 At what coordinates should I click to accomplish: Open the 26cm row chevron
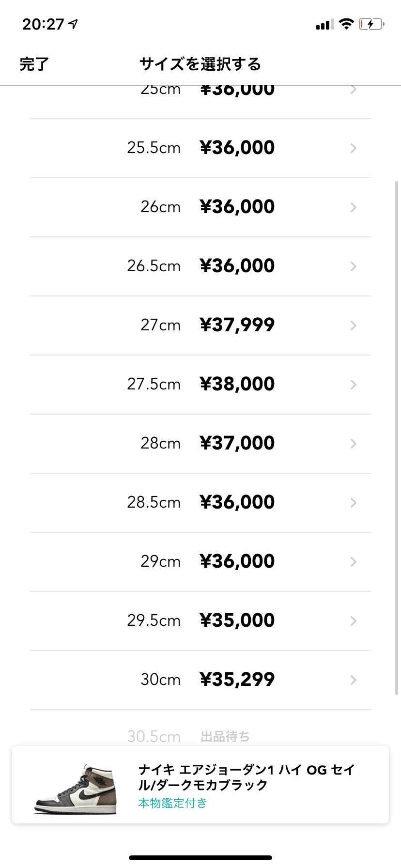354,207
